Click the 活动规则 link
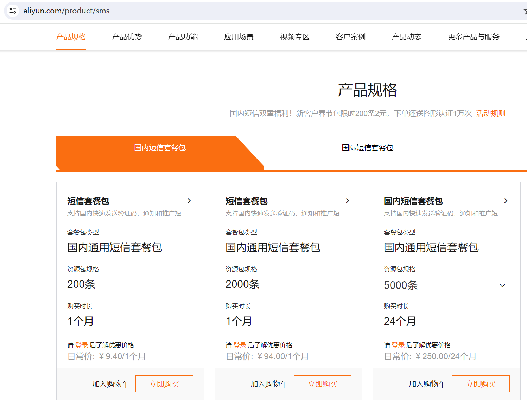The image size is (527, 420). [490, 114]
